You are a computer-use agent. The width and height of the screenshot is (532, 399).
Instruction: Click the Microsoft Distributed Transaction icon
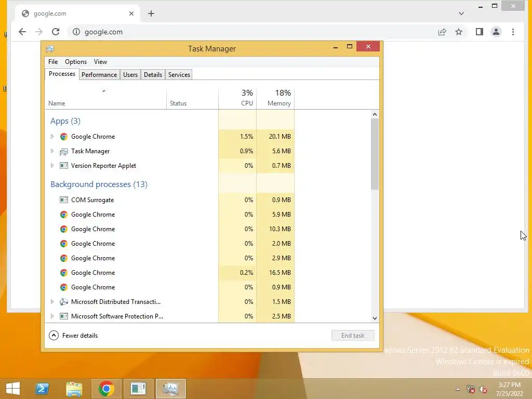tap(64, 302)
